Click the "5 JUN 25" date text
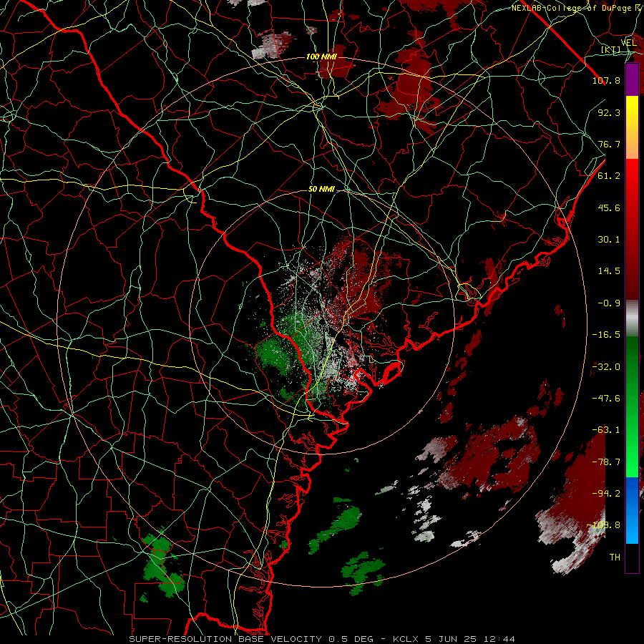Viewport: 644px width, 644px height. [x=451, y=639]
